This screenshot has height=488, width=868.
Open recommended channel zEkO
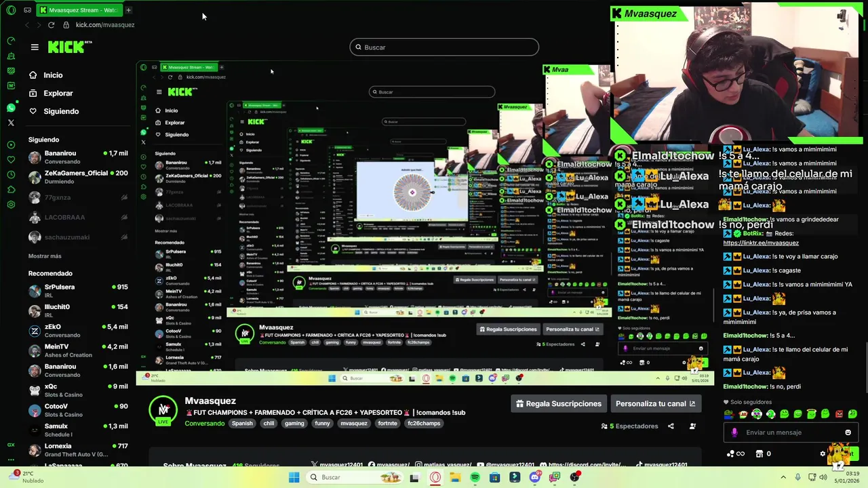tap(78, 331)
